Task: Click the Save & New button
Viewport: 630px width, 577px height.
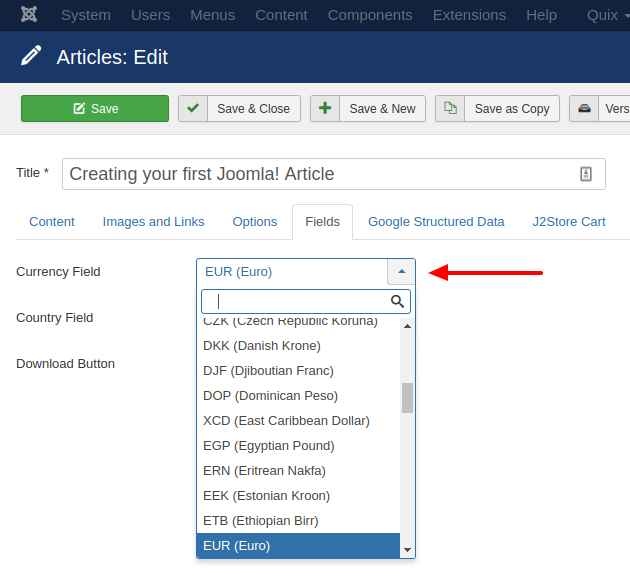Action: pyautogui.click(x=368, y=108)
